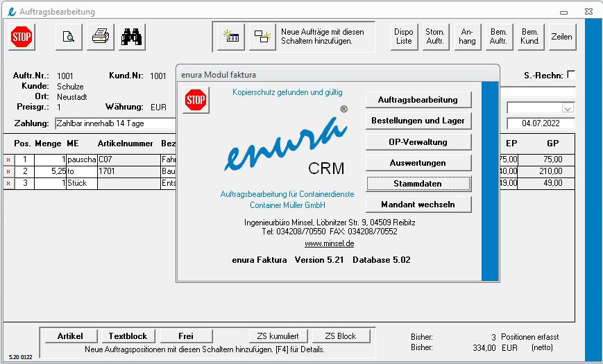The image size is (603, 364).
Task: Add new order with table star icon
Action: point(231,37)
